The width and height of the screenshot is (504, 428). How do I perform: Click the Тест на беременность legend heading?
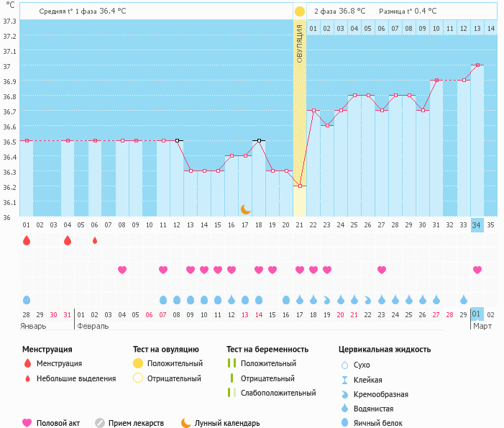tap(267, 349)
